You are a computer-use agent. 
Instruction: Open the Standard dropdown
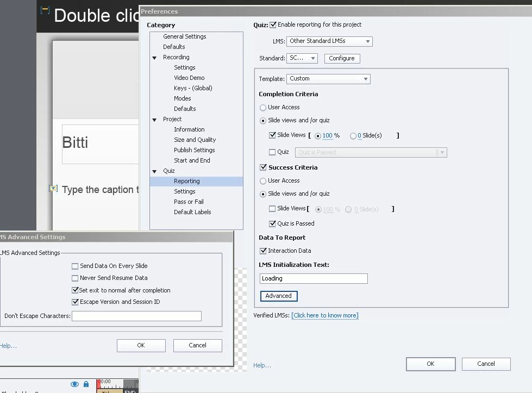click(302, 58)
